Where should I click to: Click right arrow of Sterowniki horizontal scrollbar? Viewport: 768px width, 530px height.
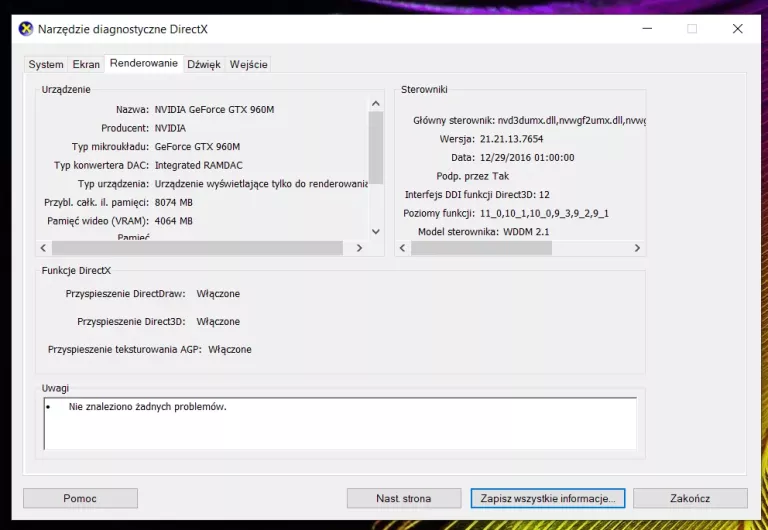[x=637, y=248]
